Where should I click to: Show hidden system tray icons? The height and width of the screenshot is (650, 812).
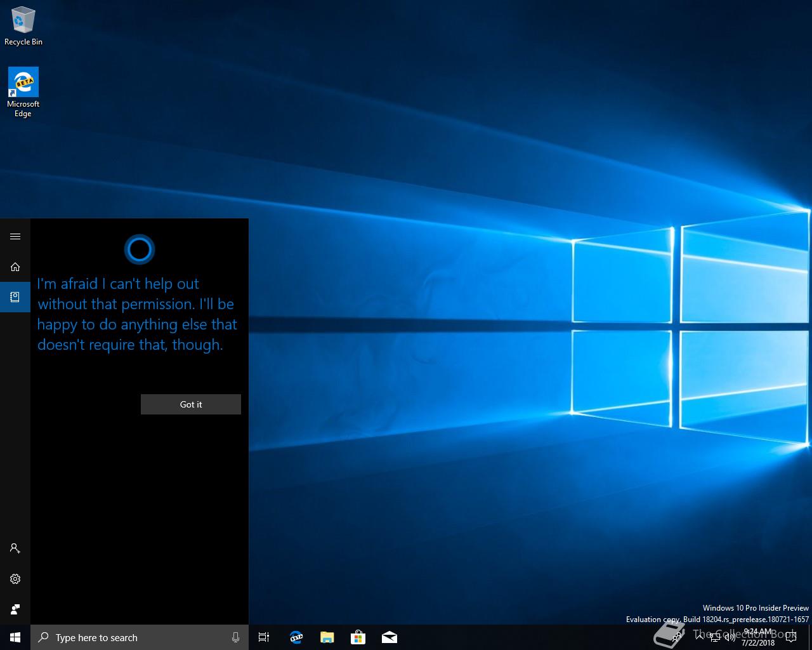[x=699, y=637]
